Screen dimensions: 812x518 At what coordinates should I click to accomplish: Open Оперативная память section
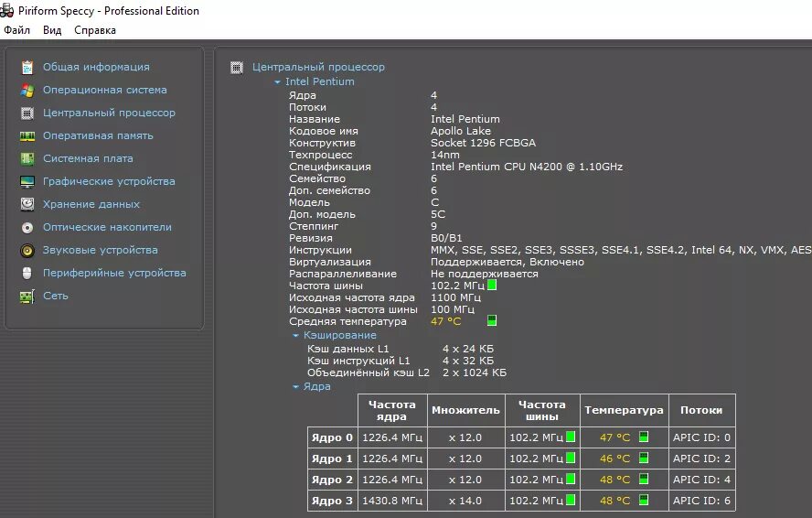[98, 135]
